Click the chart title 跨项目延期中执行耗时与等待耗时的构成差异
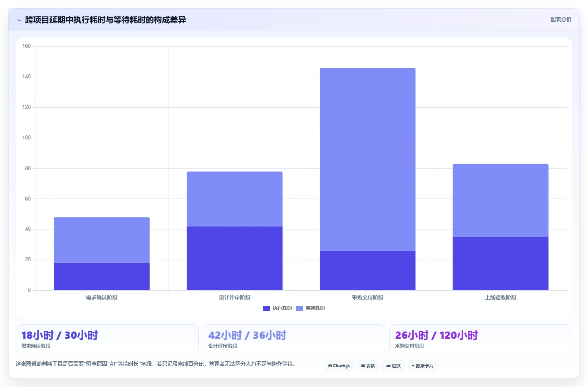Screen dimensions: 588x387 click(105, 20)
